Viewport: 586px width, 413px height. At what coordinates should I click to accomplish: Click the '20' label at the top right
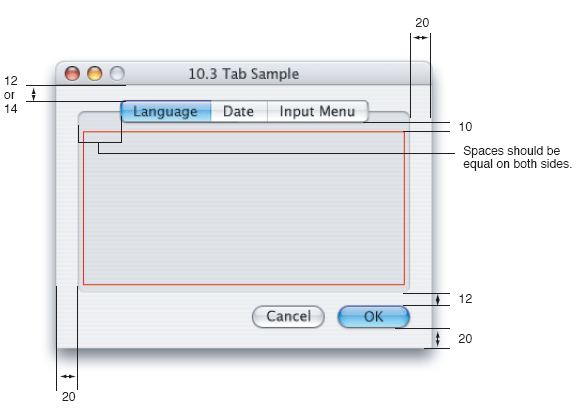point(422,23)
